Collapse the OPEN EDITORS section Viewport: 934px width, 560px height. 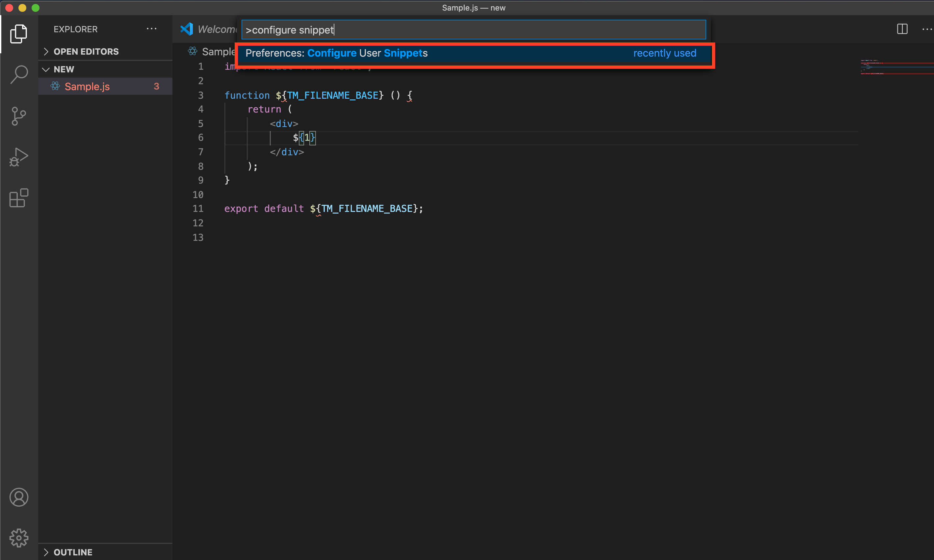(47, 51)
